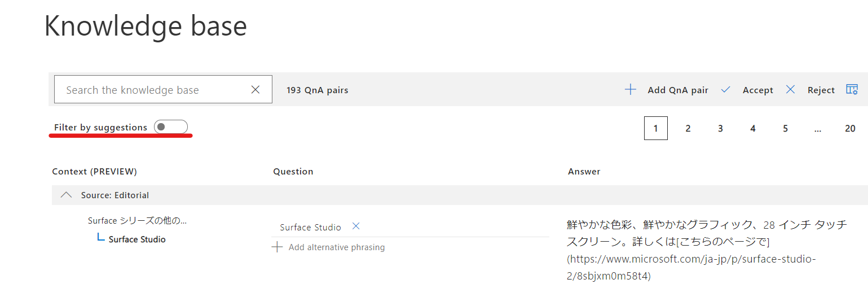
Task: Remove the Surface Studio question phrasing
Action: click(356, 226)
